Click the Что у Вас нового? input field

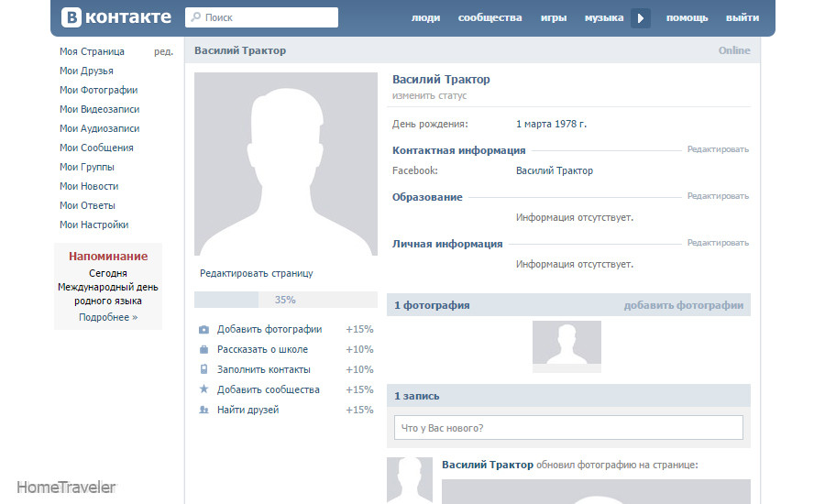[568, 428]
